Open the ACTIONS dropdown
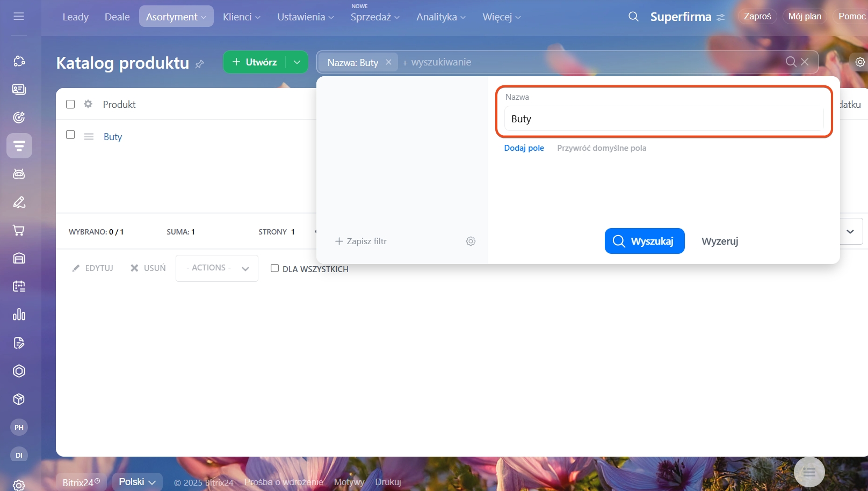The width and height of the screenshot is (868, 491). point(217,268)
